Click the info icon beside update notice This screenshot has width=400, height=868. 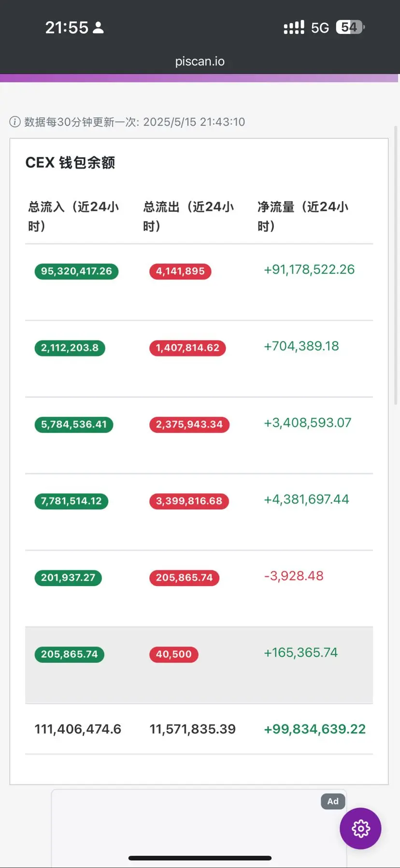[x=15, y=122]
